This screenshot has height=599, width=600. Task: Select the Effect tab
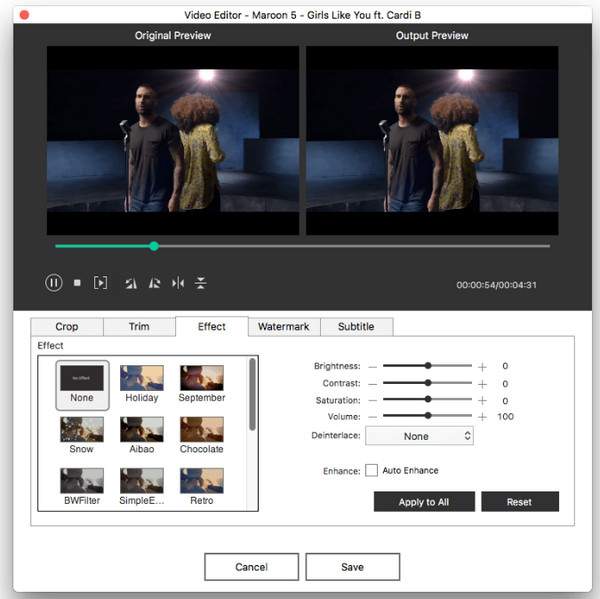212,326
